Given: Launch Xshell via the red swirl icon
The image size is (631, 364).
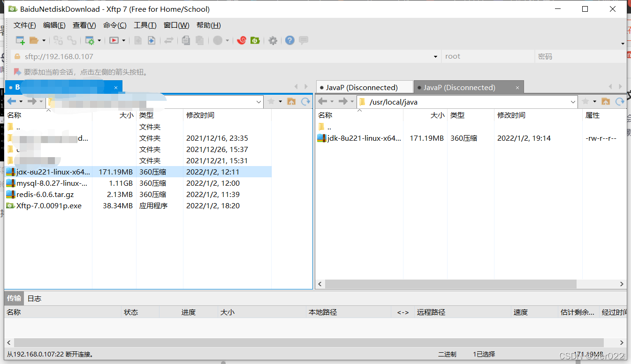Looking at the screenshot, I should (x=242, y=40).
